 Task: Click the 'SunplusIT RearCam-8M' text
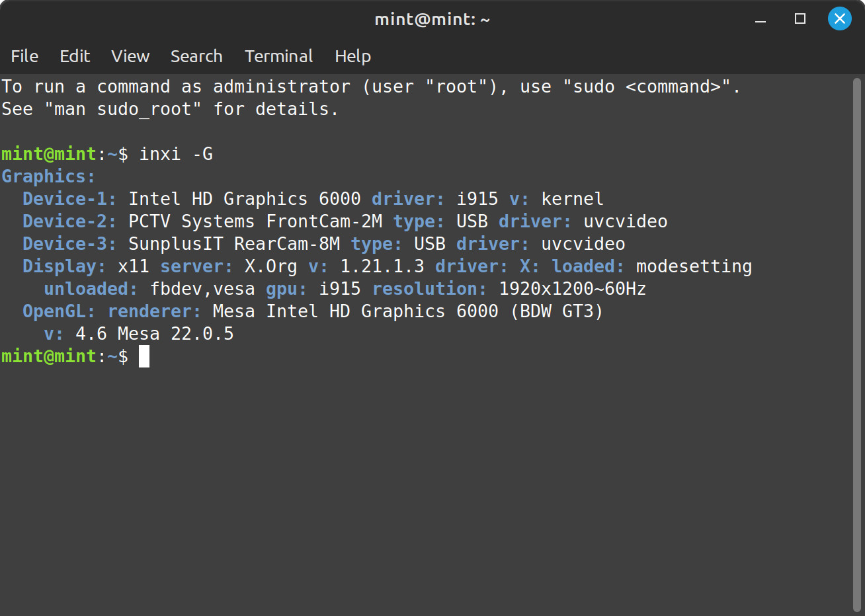[x=234, y=244]
